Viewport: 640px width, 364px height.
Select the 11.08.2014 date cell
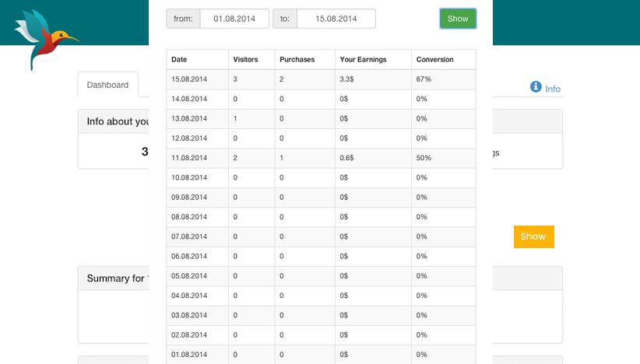[x=189, y=158]
